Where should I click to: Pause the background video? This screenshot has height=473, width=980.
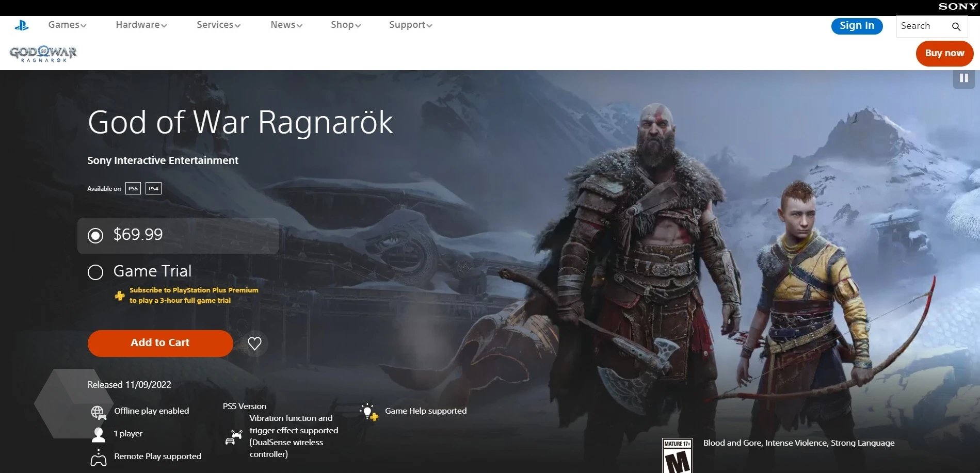pos(963,78)
